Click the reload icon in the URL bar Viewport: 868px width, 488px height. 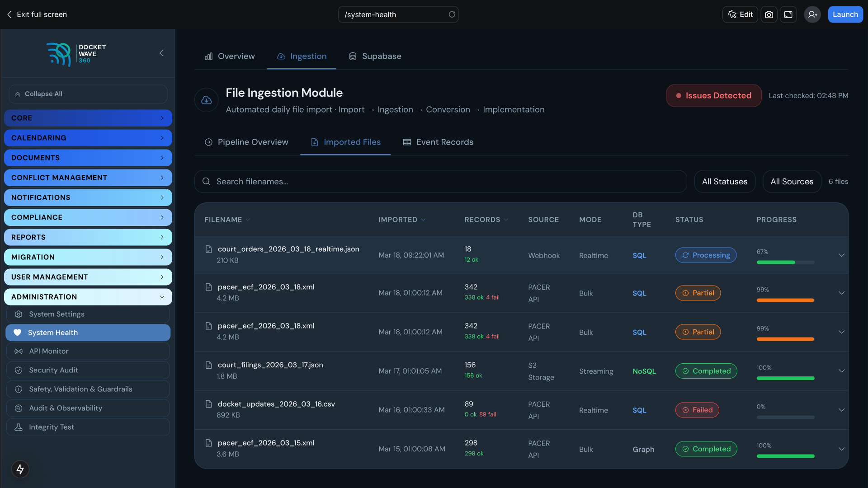tap(452, 14)
